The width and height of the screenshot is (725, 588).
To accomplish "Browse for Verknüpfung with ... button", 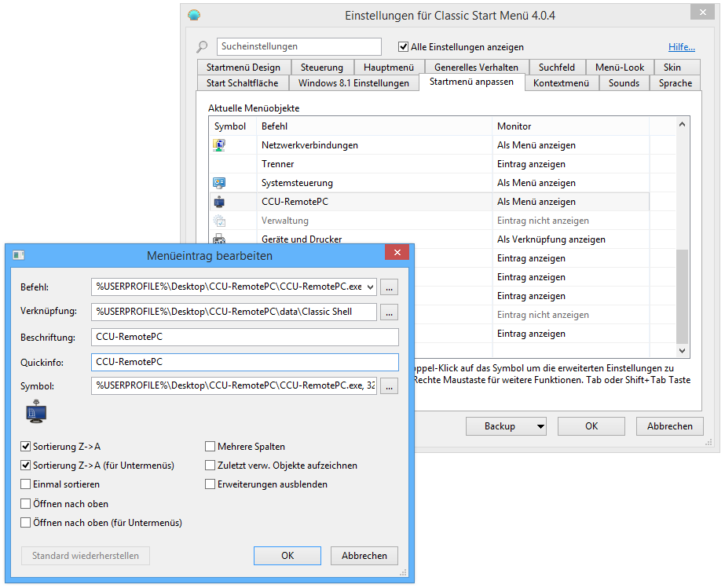I will (390, 312).
